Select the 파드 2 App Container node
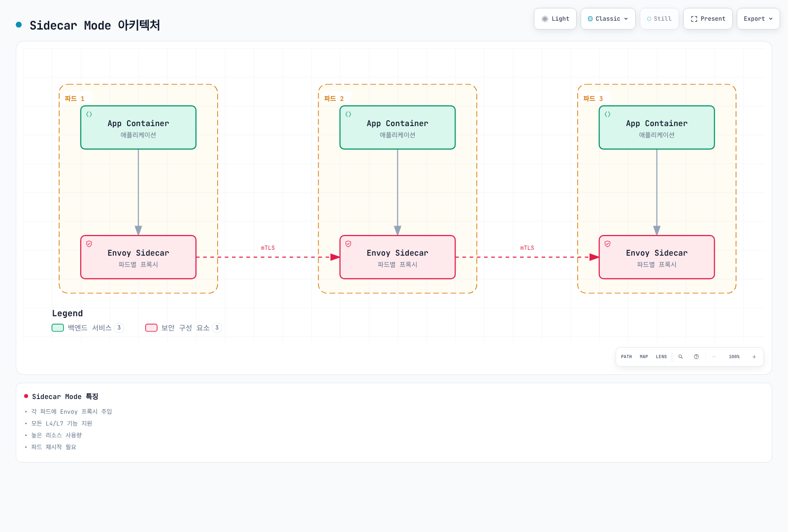 (397, 128)
